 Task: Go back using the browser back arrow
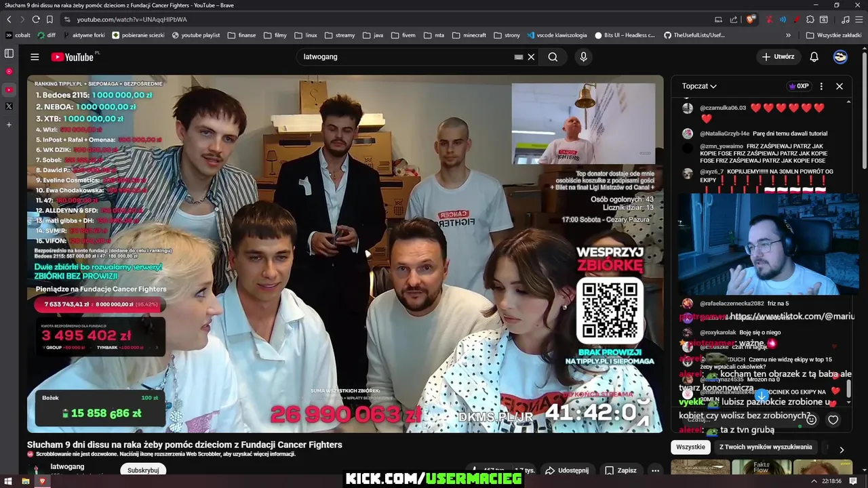(9, 20)
